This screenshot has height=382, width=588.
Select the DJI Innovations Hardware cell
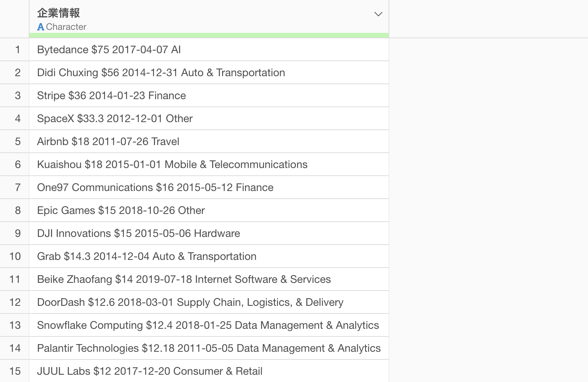pos(139,233)
